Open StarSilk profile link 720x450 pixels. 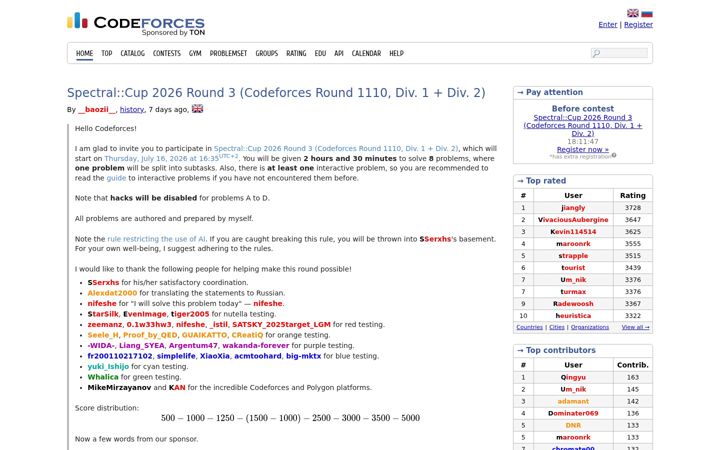103,314
